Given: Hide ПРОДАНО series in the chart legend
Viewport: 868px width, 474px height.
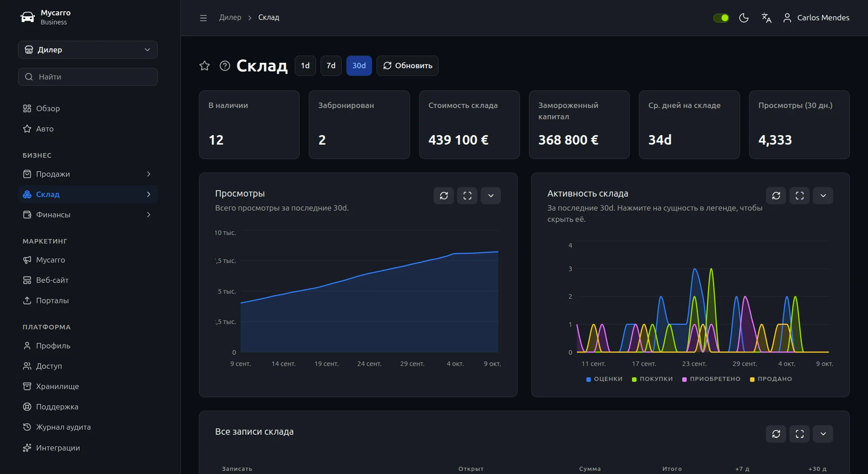Looking at the screenshot, I should coord(771,379).
